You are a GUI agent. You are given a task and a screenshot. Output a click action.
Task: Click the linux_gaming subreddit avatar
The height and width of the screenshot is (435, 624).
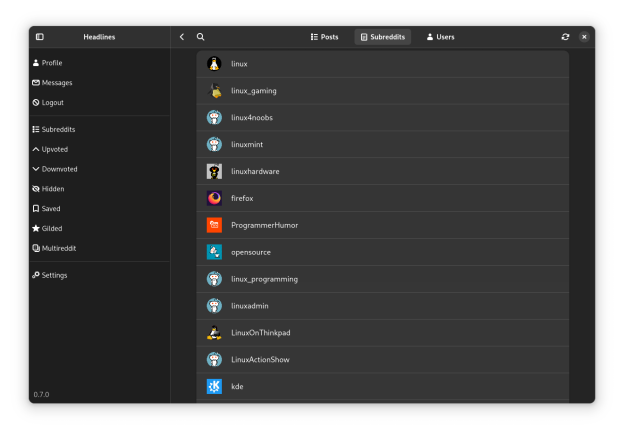tap(214, 91)
